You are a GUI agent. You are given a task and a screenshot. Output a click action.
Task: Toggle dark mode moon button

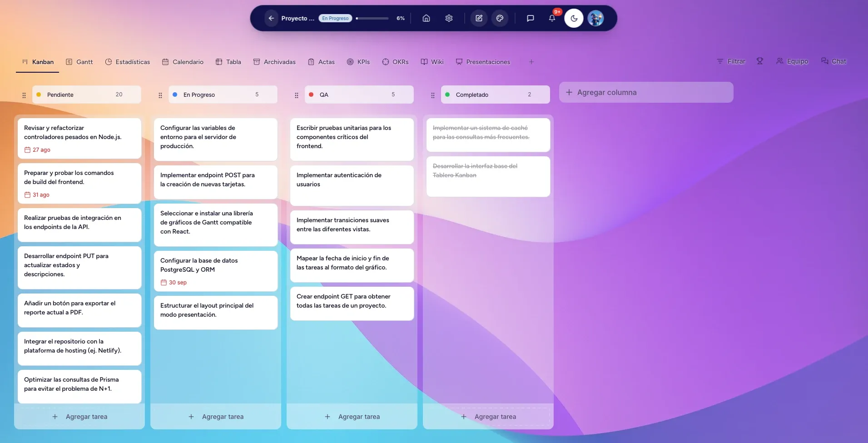click(x=574, y=18)
